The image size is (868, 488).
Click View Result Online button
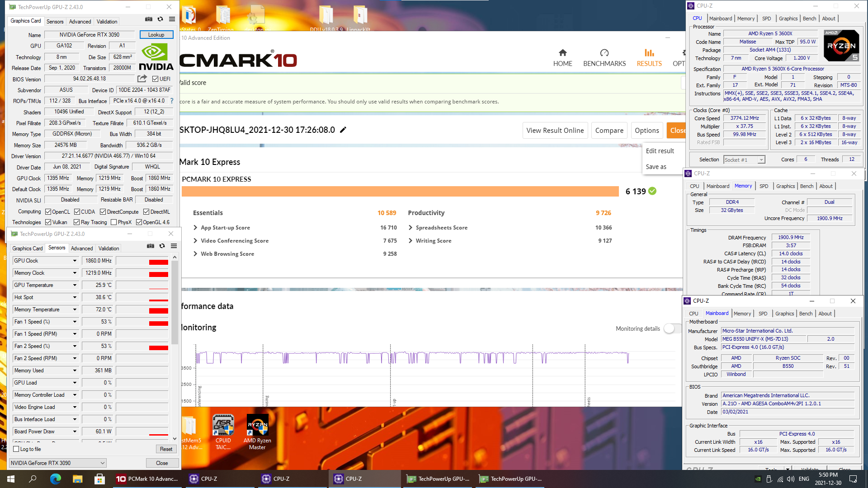555,131
